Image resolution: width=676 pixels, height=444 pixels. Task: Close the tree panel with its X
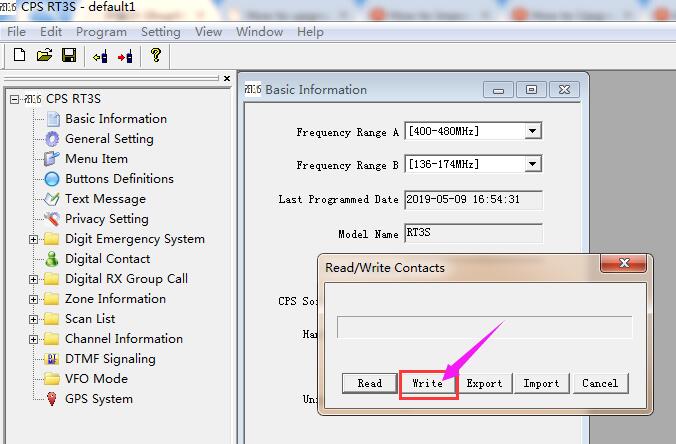[x=227, y=79]
